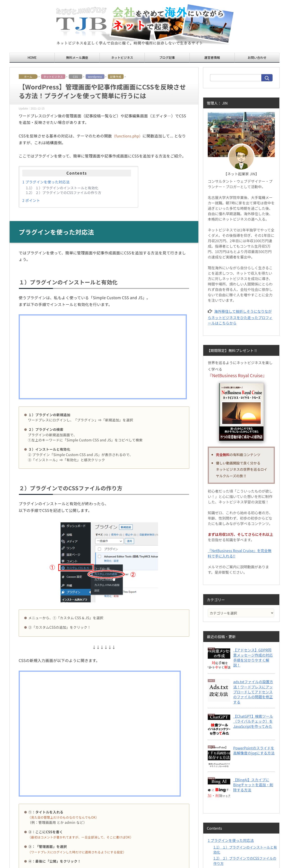Click the article title heading
The image size is (289, 868).
tap(102, 91)
